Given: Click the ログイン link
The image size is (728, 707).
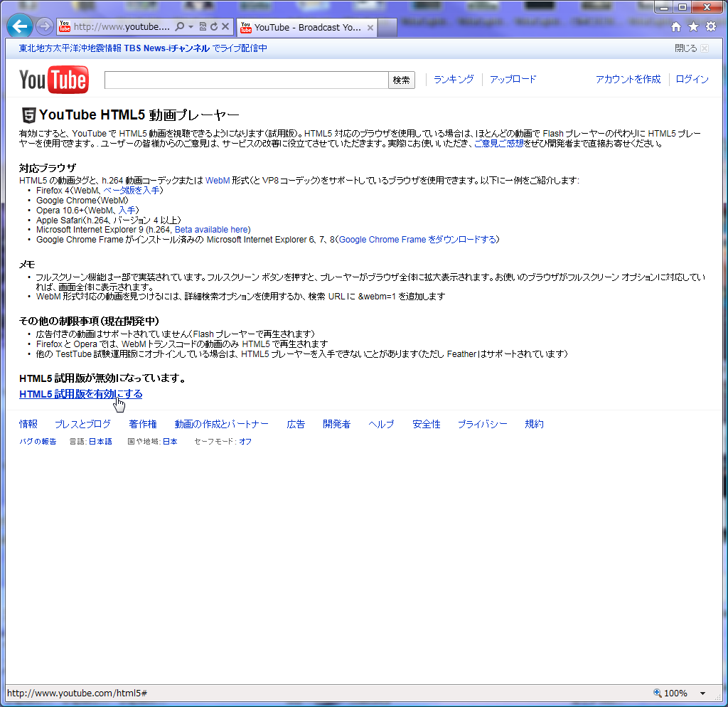Looking at the screenshot, I should pyautogui.click(x=692, y=80).
